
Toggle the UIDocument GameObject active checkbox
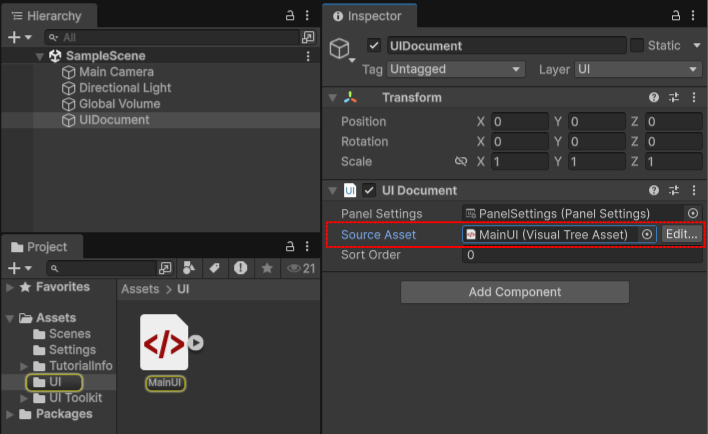[374, 46]
